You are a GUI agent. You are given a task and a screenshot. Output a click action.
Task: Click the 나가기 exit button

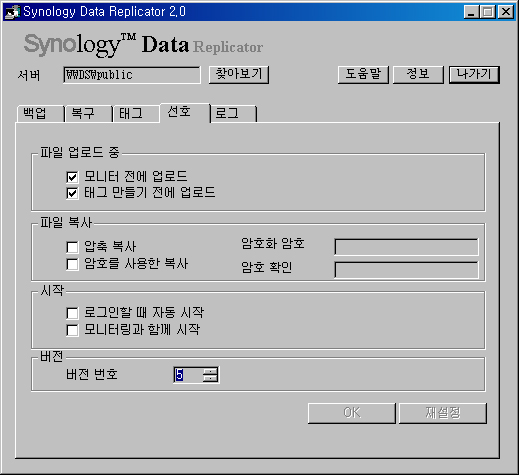click(x=474, y=74)
